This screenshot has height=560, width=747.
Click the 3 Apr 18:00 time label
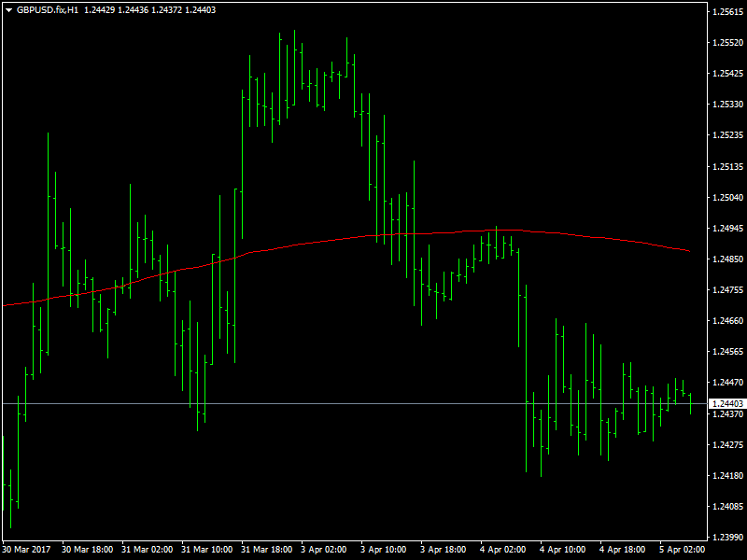(x=444, y=550)
